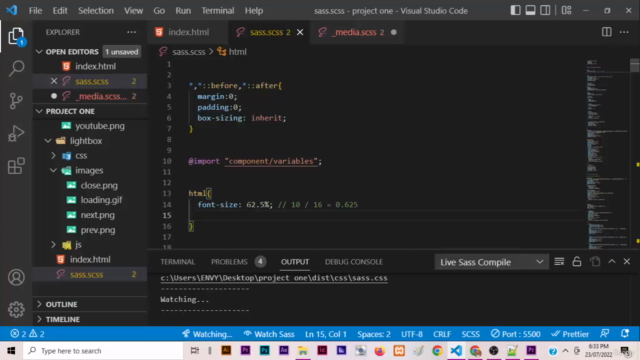Screen dimensions: 640x360
Task: Click Port : 5500 Live Server status
Action: point(516,334)
